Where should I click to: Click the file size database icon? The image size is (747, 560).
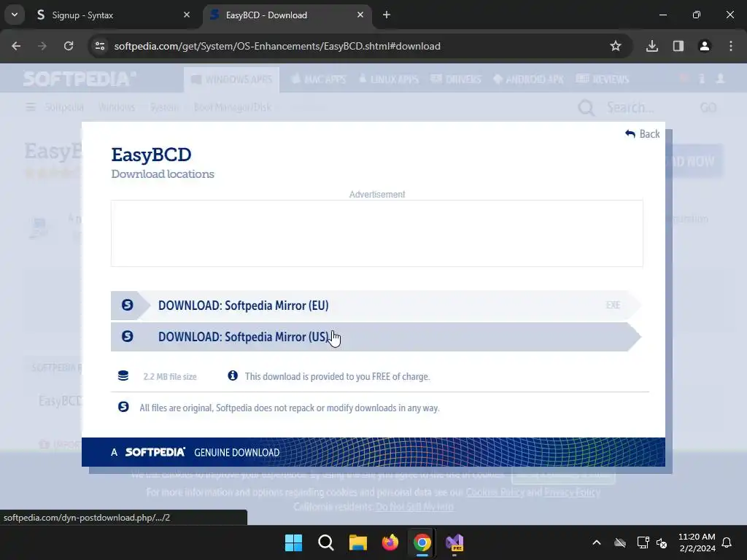(123, 376)
